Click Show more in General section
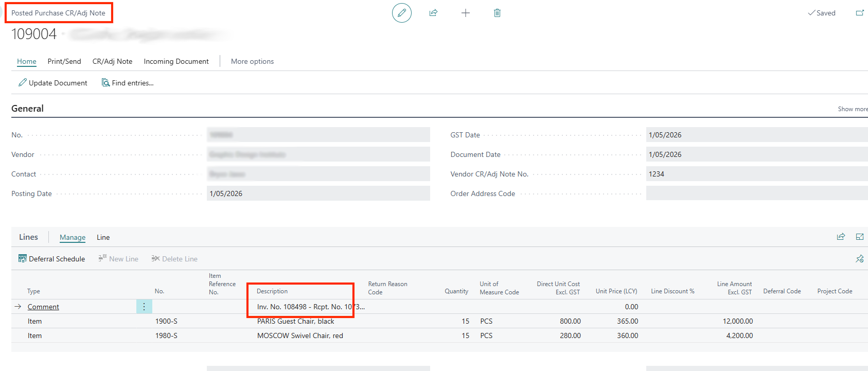Image resolution: width=868 pixels, height=371 pixels. (852, 109)
